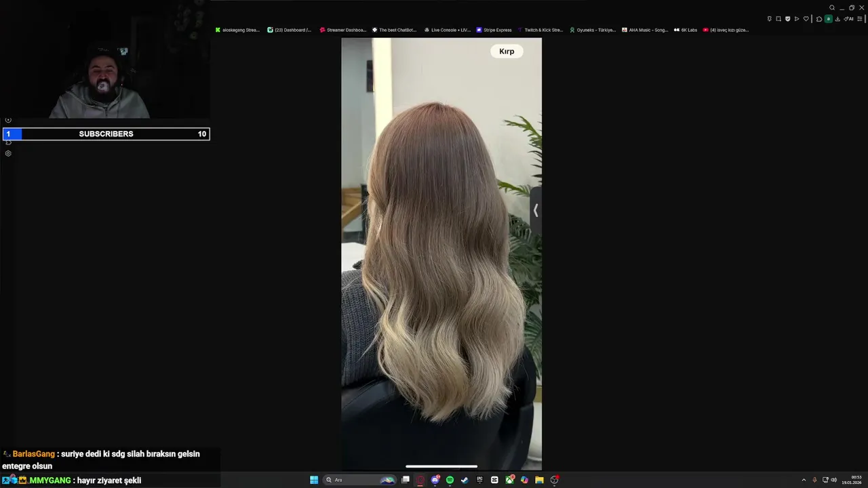Open Discord from the taskbar
This screenshot has height=488, width=868.
pyautogui.click(x=435, y=480)
